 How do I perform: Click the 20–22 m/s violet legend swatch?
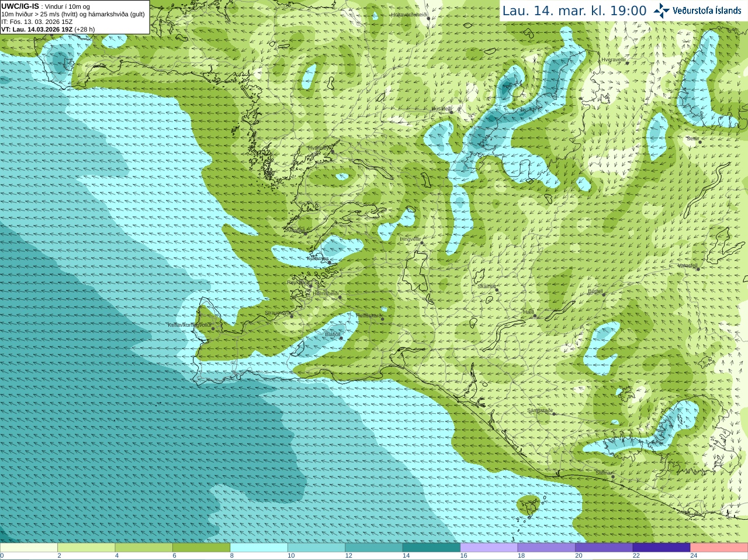(604, 548)
